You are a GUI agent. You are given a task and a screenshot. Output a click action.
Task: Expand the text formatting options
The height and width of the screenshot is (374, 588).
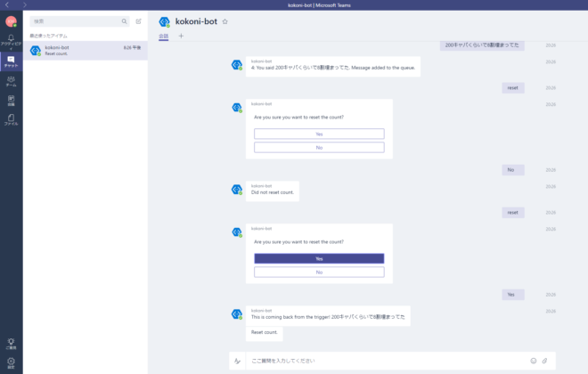[x=237, y=361]
